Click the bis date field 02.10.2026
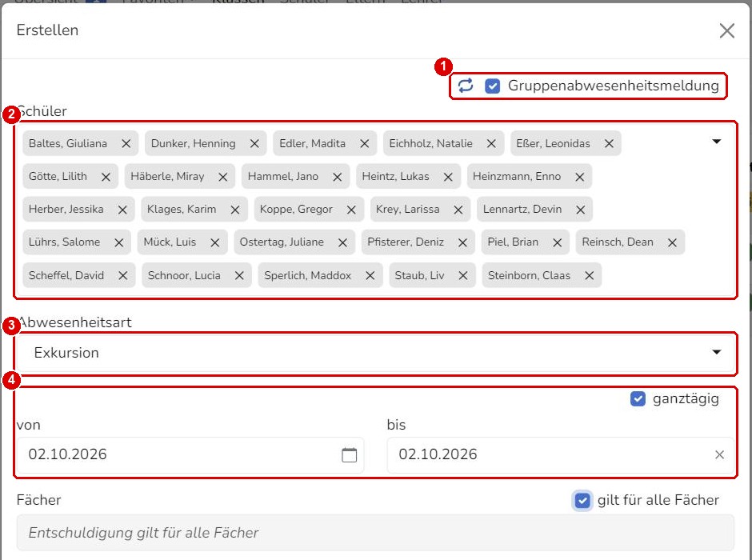 (560, 454)
